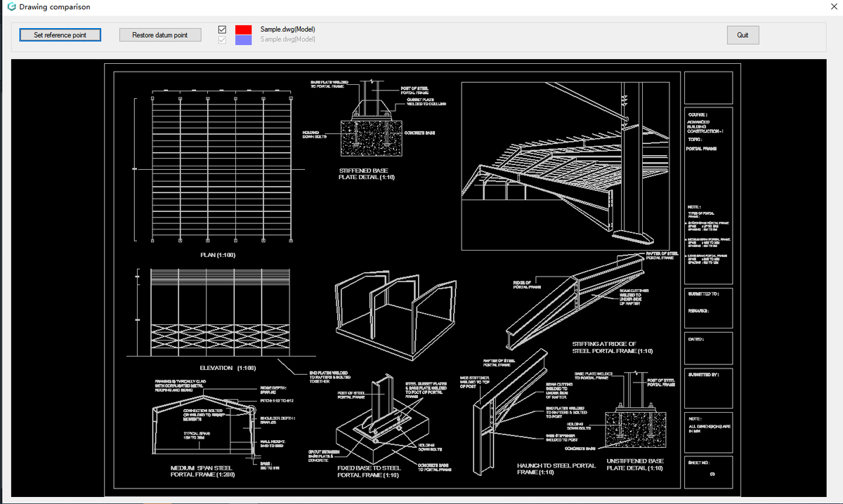Click MEDIUM SPAN STEEL PORTAL FRAME title
Viewport: 843px width, 504px height.
pyautogui.click(x=203, y=471)
